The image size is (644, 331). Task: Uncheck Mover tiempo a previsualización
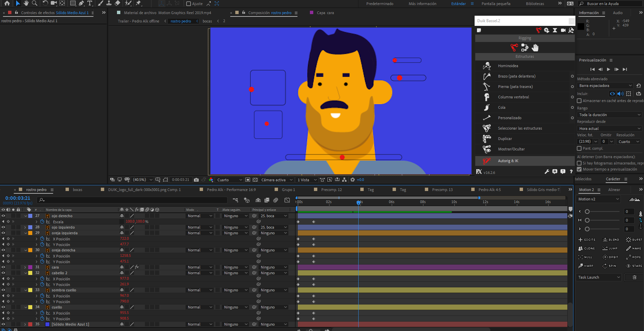579,169
